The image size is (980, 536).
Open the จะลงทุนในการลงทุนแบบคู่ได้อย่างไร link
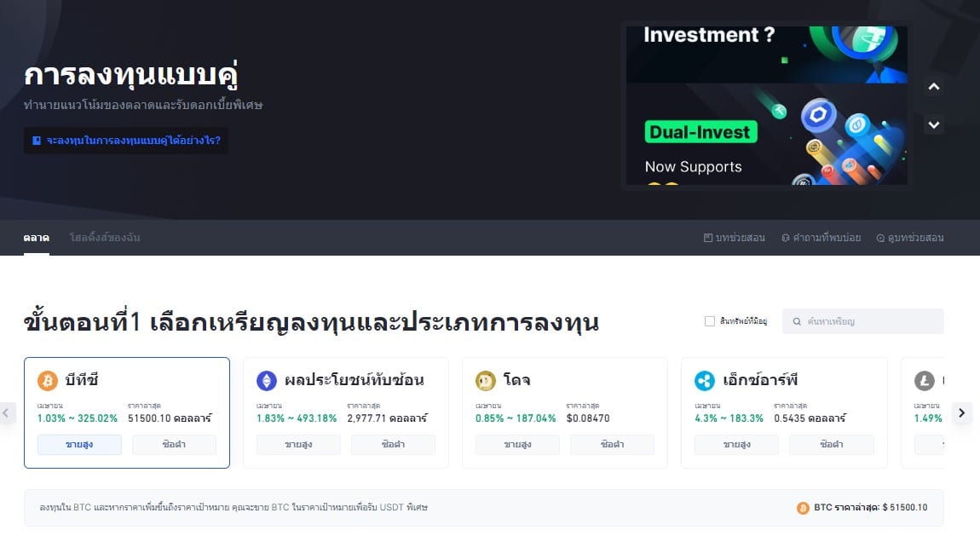(124, 140)
